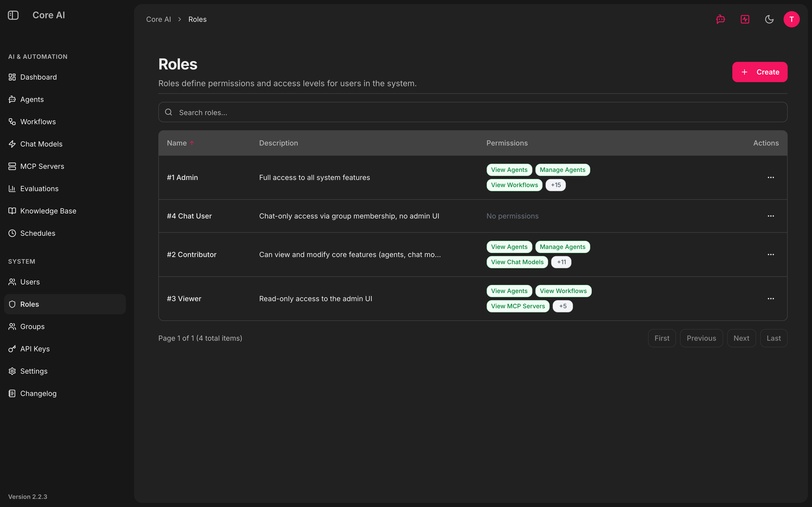Open actions menu for Viewer role
812x507 pixels.
[771, 298]
